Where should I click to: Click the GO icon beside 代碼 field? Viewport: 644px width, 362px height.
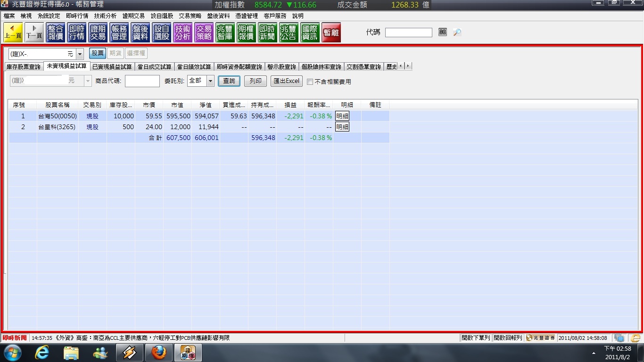point(443,32)
